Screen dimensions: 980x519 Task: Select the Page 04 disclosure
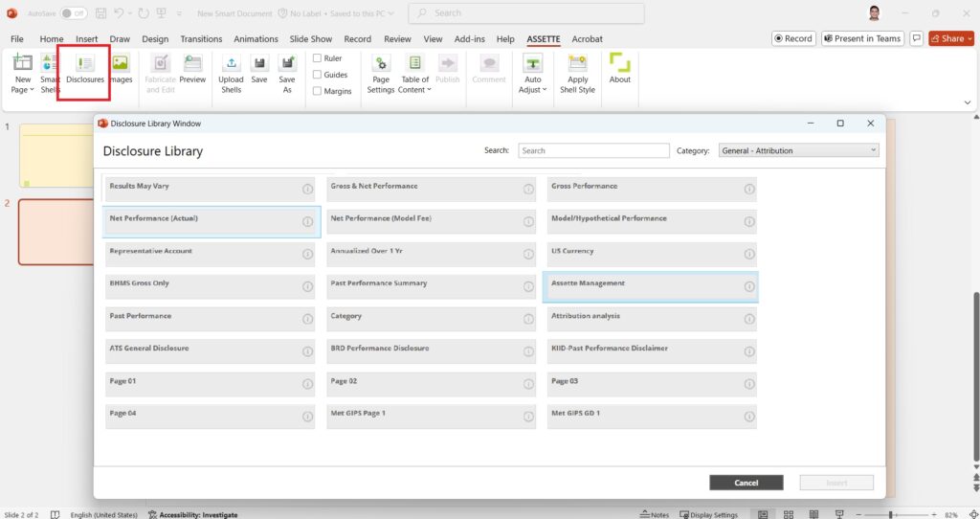coord(210,417)
